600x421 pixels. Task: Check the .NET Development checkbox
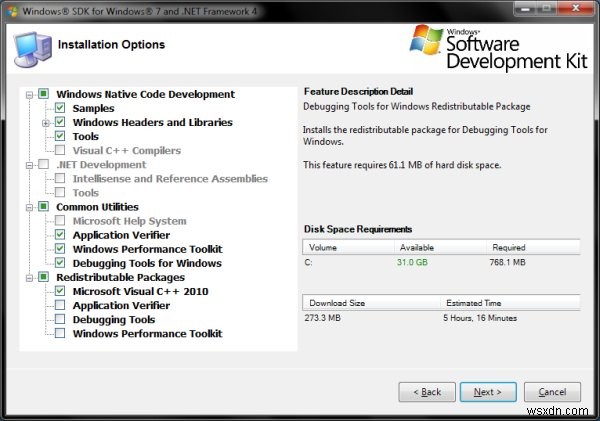44,164
